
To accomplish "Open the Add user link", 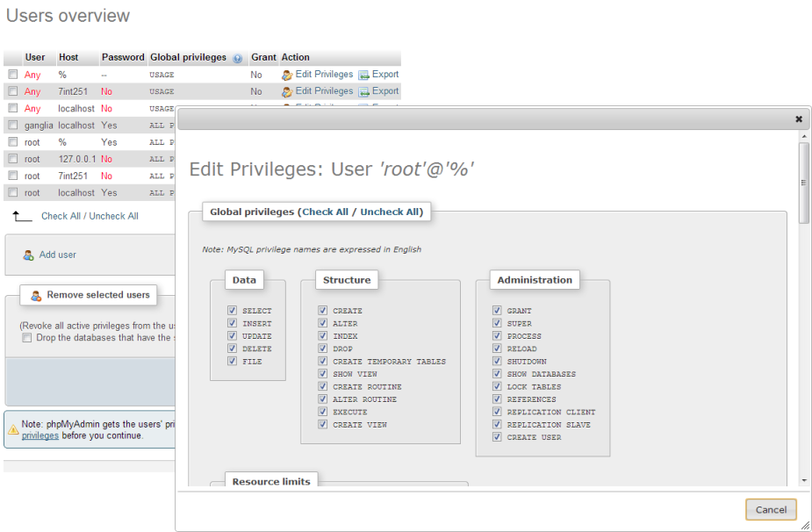I will coord(58,255).
